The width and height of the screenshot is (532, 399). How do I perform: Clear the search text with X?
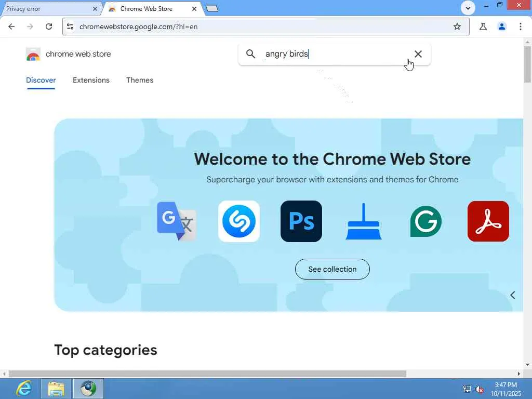(418, 54)
